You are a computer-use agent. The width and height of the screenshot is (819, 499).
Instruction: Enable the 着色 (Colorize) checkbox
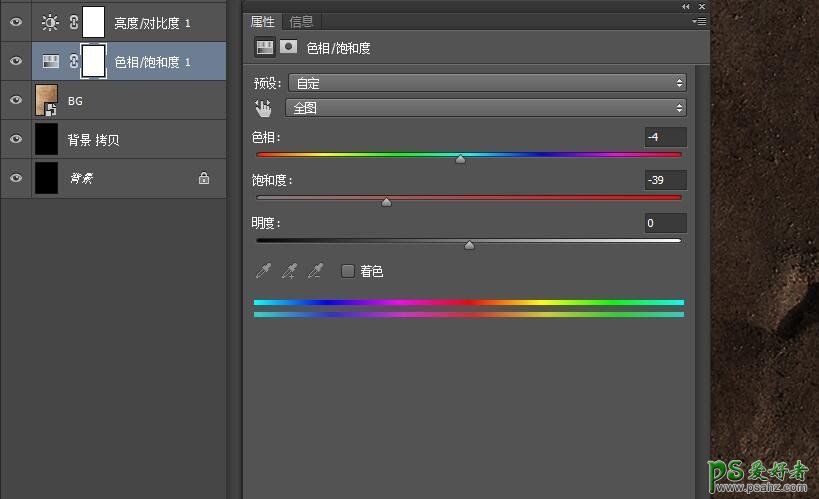tap(348, 271)
